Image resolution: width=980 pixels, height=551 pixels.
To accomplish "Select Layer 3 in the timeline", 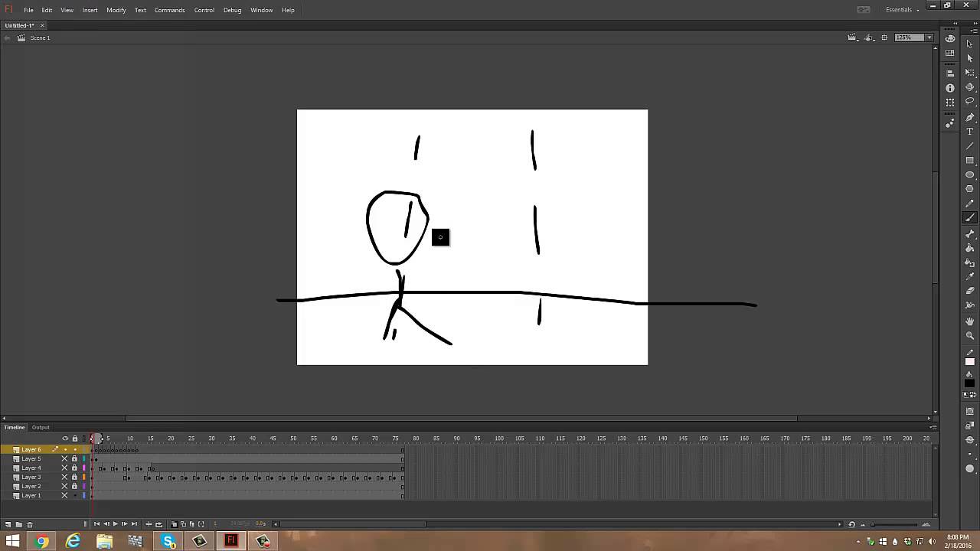I will coord(31,477).
